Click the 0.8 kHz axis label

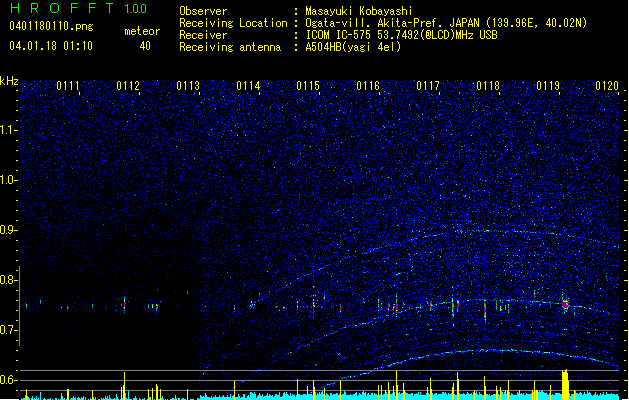pyautogui.click(x=8, y=280)
